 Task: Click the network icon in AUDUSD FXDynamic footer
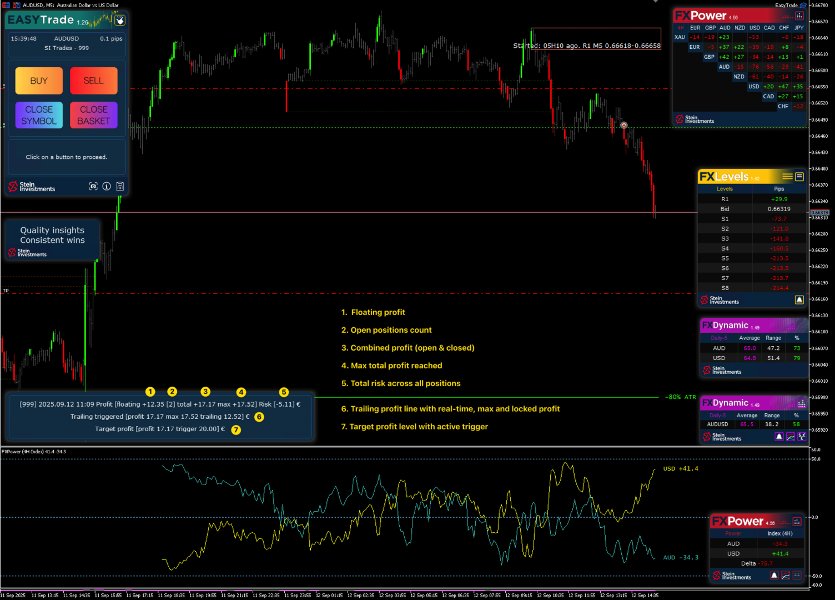pyautogui.click(x=801, y=437)
